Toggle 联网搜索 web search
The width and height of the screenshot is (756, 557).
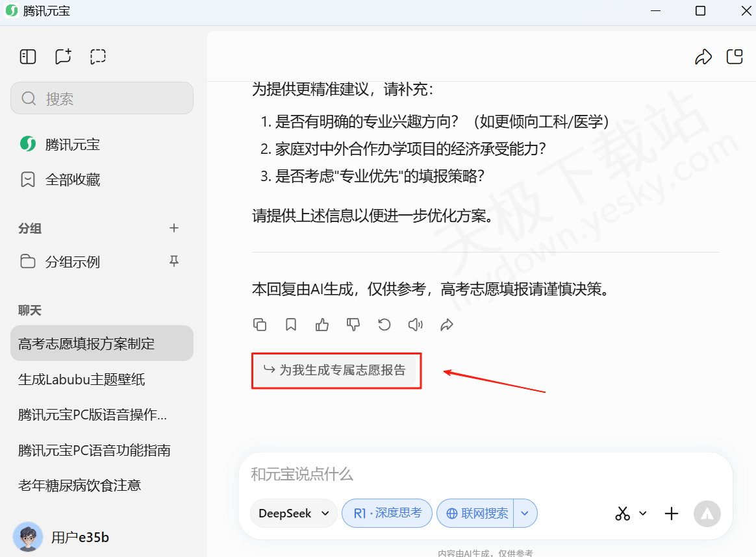tap(476, 514)
